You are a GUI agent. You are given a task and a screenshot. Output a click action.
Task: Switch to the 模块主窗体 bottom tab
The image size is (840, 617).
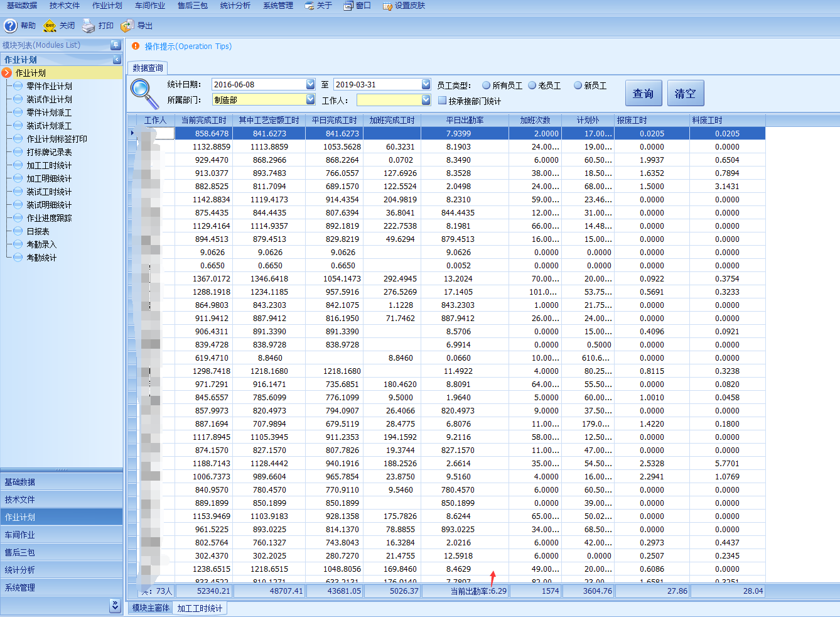pyautogui.click(x=151, y=608)
